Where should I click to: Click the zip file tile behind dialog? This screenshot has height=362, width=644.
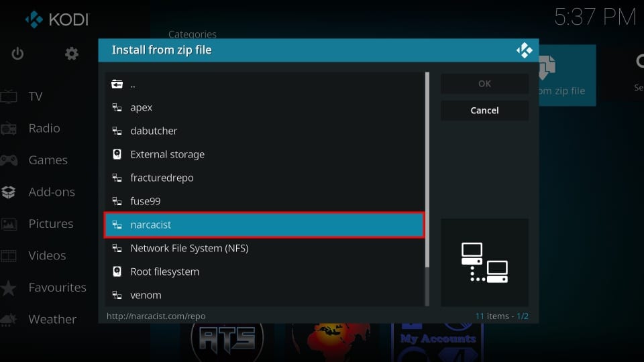(x=568, y=75)
